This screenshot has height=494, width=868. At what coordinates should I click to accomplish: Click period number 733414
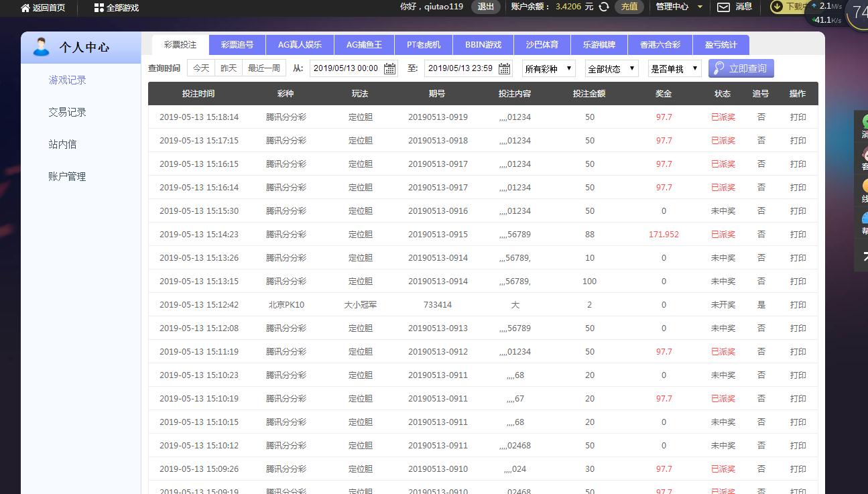438,305
